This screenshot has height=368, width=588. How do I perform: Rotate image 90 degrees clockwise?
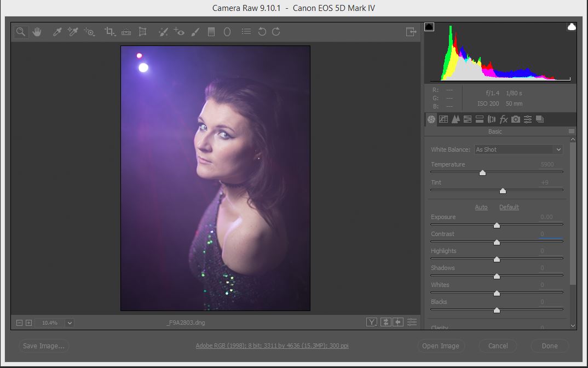click(x=276, y=32)
